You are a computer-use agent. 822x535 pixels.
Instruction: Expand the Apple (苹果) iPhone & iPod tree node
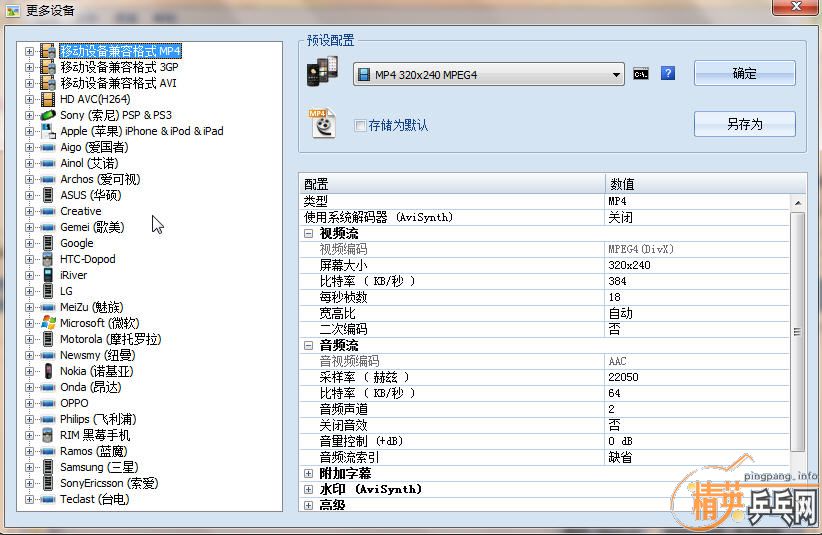[x=29, y=131]
